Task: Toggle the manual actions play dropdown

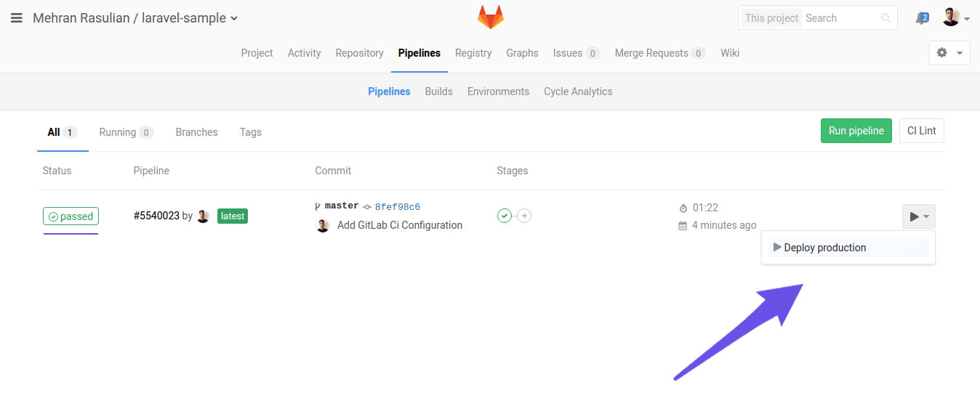Action: click(918, 216)
